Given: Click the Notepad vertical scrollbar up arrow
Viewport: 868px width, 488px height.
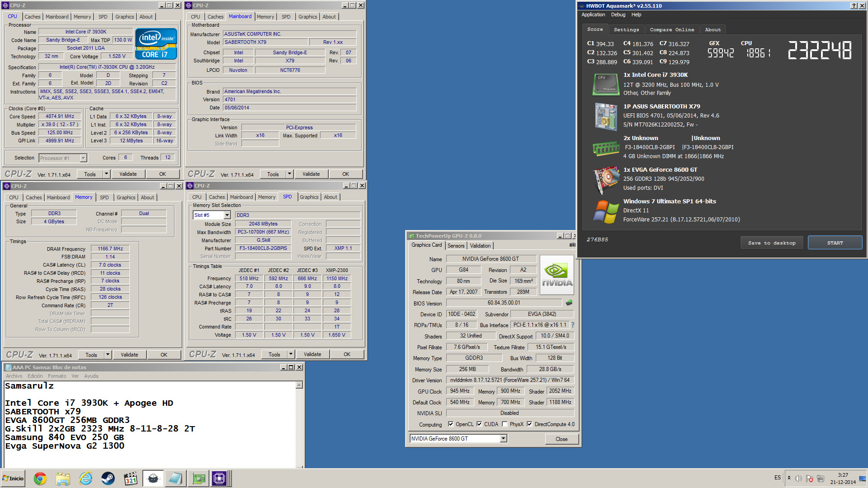Looking at the screenshot, I should coord(299,385).
